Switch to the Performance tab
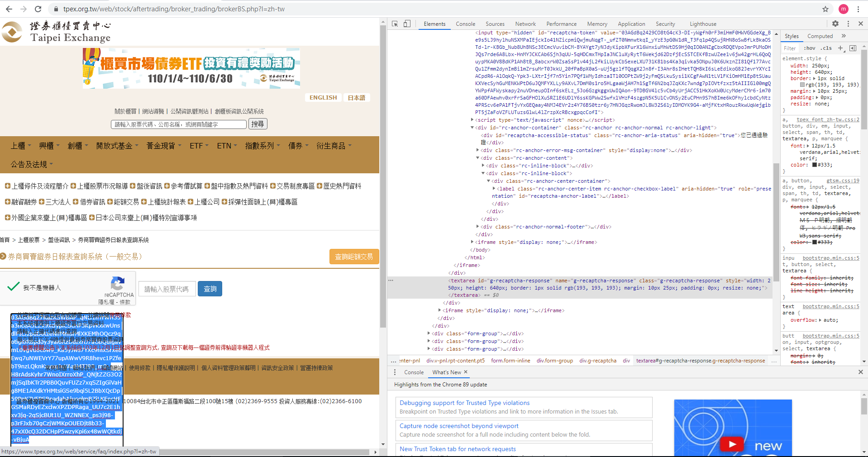 point(561,24)
